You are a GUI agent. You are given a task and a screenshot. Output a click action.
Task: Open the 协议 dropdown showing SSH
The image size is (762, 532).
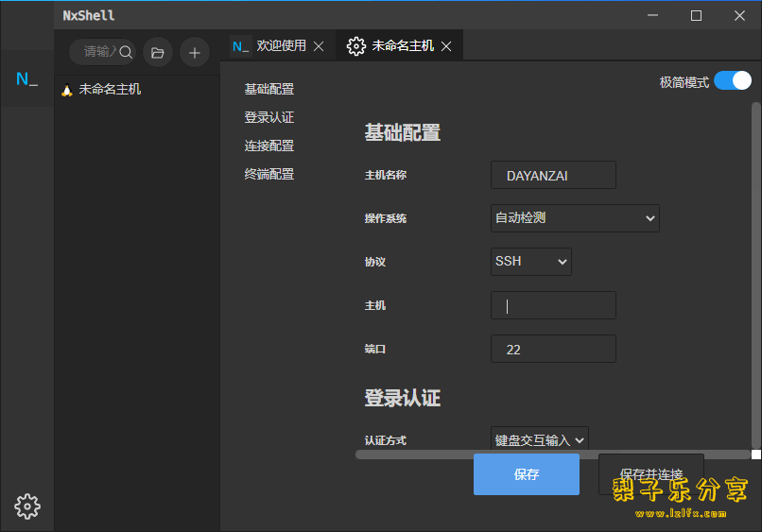(530, 262)
